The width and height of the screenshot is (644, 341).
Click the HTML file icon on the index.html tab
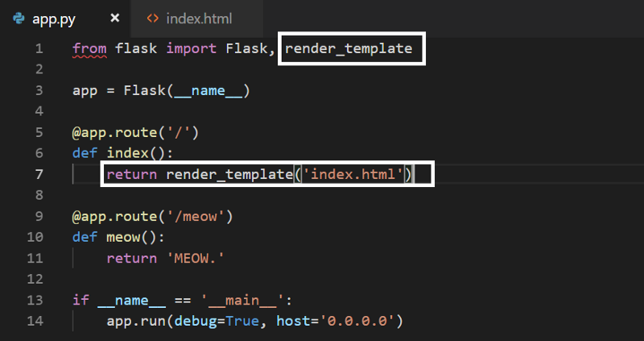point(152,18)
